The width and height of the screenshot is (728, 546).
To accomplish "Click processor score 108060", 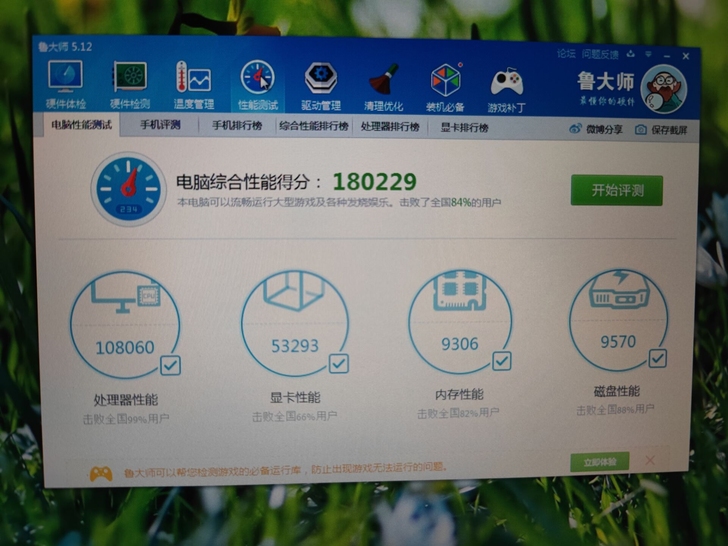I will [124, 347].
